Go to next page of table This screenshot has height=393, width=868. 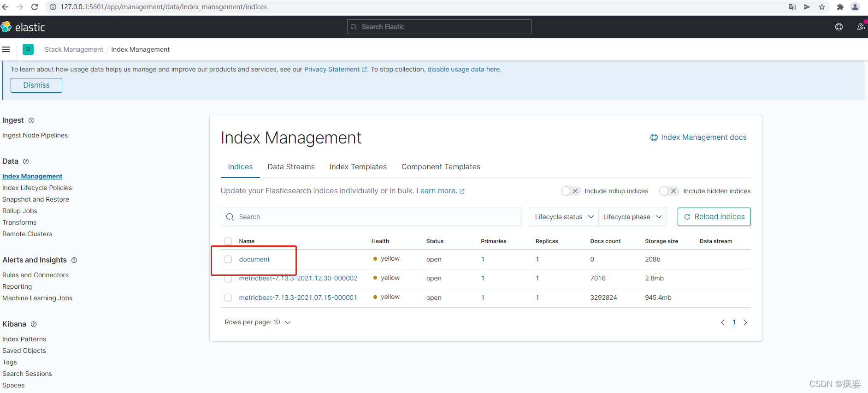(x=745, y=322)
